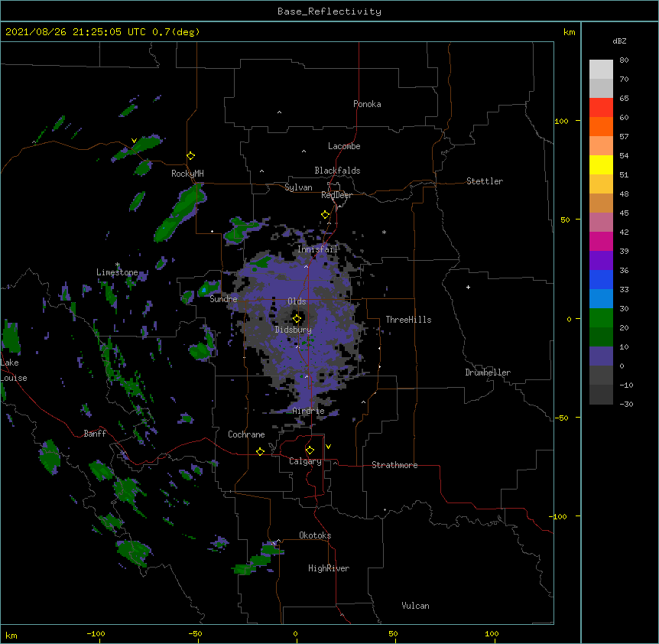Viewport: 659px width, 644px height.
Task: Click the Strathmore town label
Action: tap(394, 465)
